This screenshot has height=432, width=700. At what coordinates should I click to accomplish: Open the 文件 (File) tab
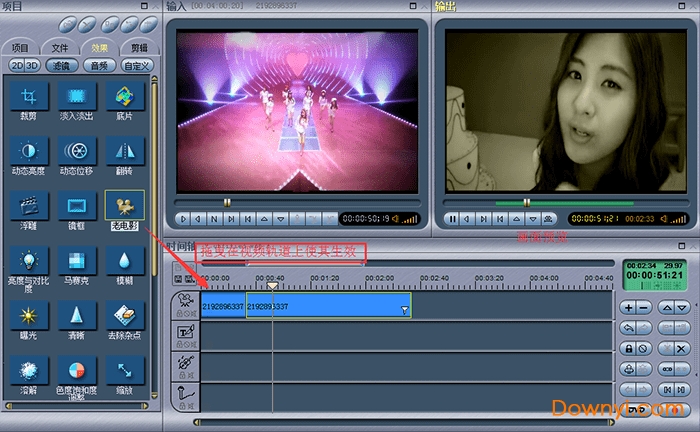[59, 47]
